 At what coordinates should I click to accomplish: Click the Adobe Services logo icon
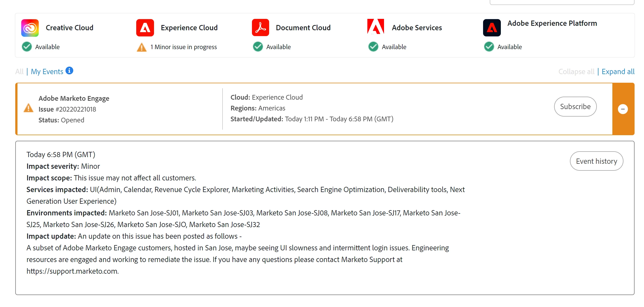pos(376,27)
